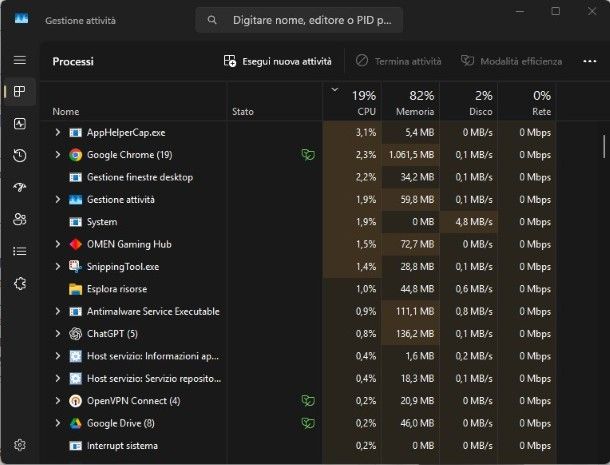This screenshot has height=465, width=610.
Task: Select the Processes sidebar icon
Action: [19, 91]
